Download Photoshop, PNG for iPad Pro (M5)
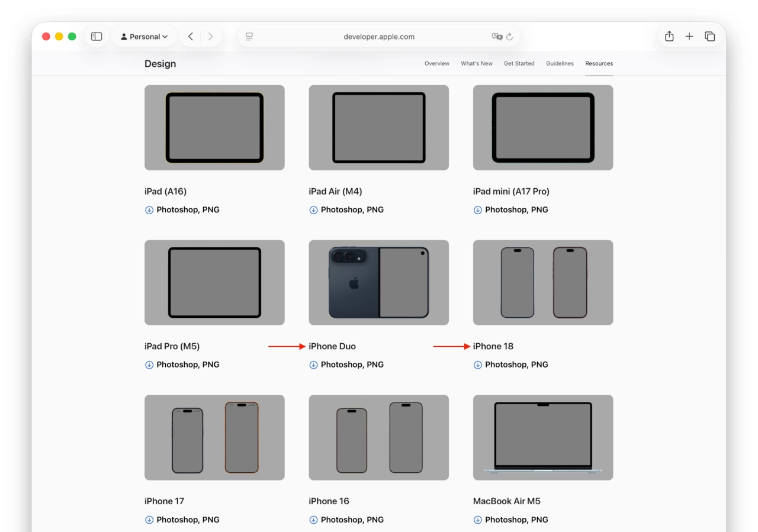 point(188,365)
